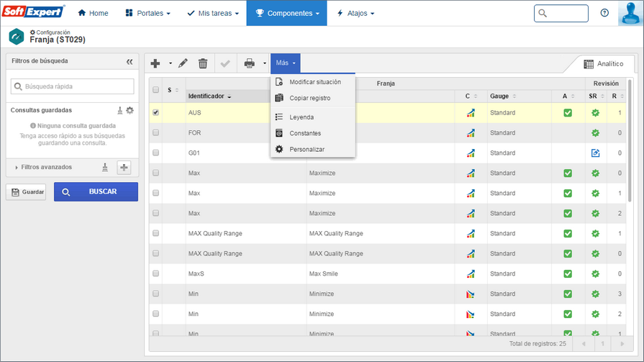Check the FOR row checkbox

(x=155, y=132)
